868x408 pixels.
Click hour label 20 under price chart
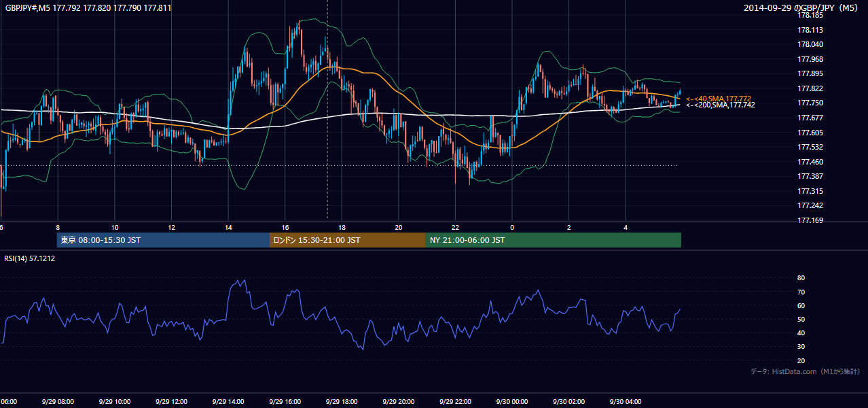(399, 227)
